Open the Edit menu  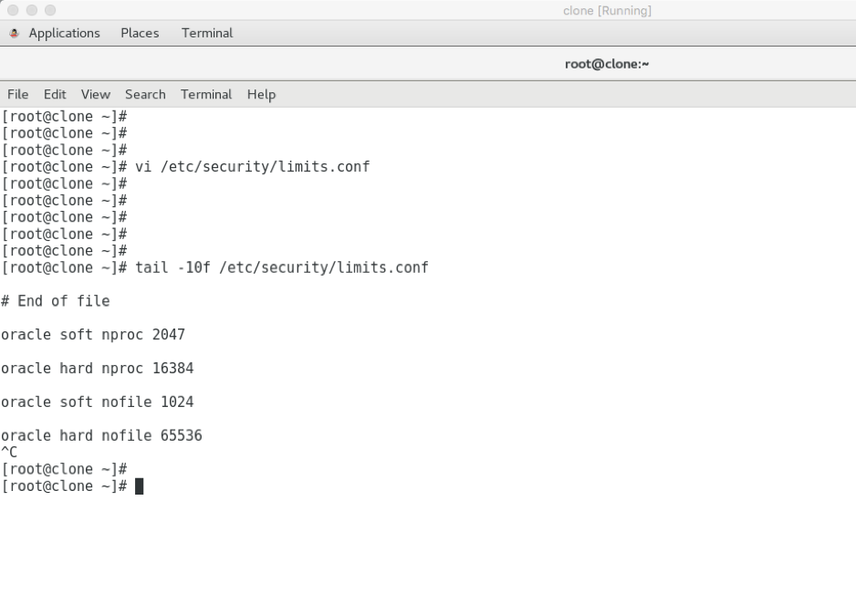[55, 94]
